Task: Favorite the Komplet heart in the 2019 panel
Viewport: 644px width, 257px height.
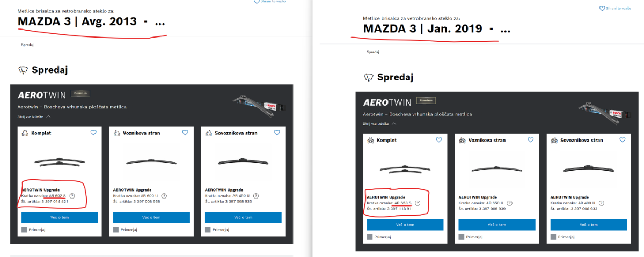Action: pos(439,140)
